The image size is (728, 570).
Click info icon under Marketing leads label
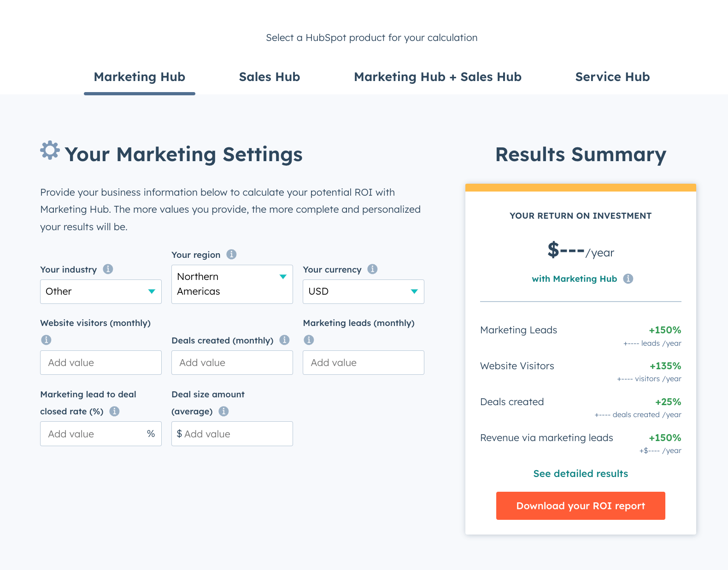pyautogui.click(x=309, y=340)
